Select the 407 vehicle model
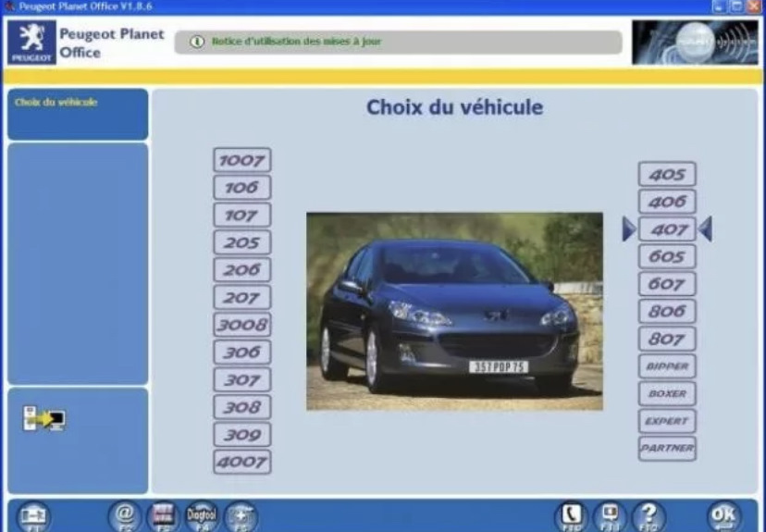Screen dimensions: 766x532 (667, 229)
